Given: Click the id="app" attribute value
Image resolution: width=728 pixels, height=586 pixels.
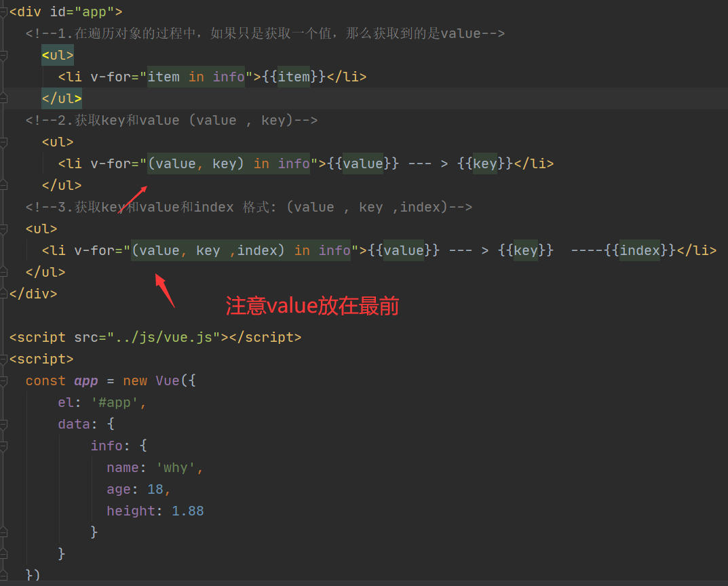Looking at the screenshot, I should [94, 12].
